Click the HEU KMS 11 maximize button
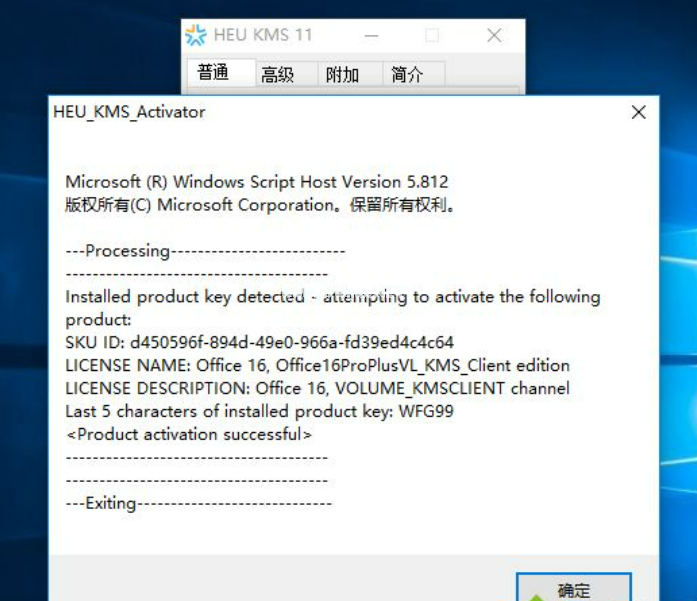This screenshot has height=601, width=697. (432, 35)
